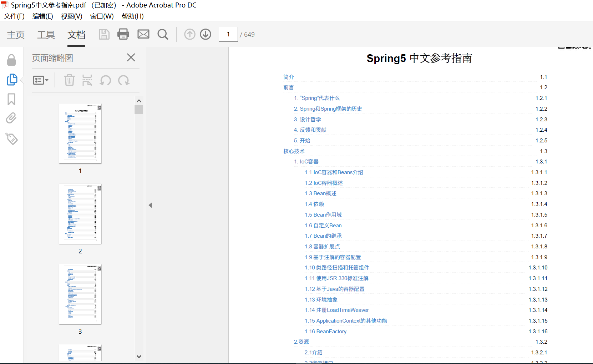This screenshot has height=364, width=593.
Task: Open the 视图(V) menu
Action: click(x=71, y=16)
